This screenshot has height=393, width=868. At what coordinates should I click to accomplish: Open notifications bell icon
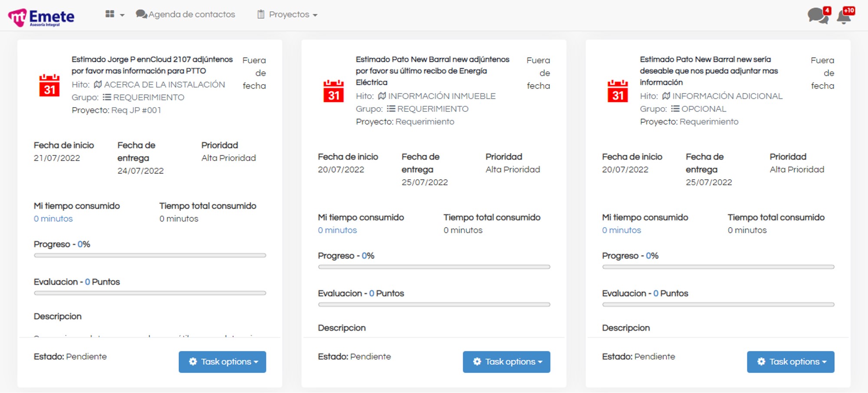click(844, 16)
